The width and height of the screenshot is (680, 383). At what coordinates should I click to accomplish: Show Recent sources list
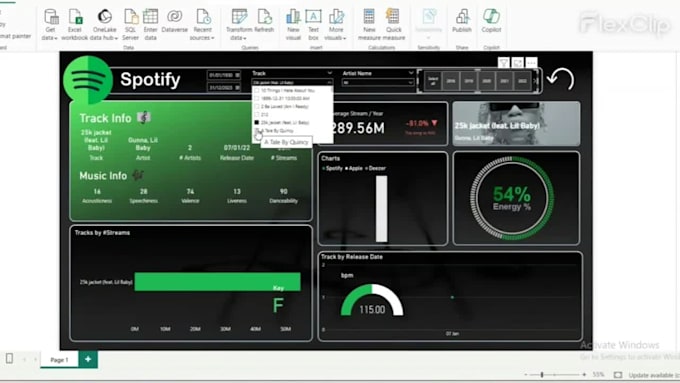(203, 25)
